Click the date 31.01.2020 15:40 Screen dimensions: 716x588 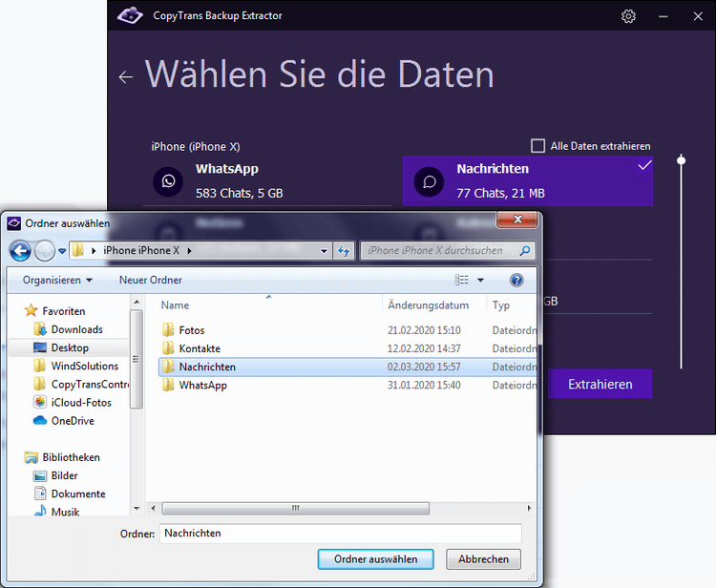tap(424, 385)
